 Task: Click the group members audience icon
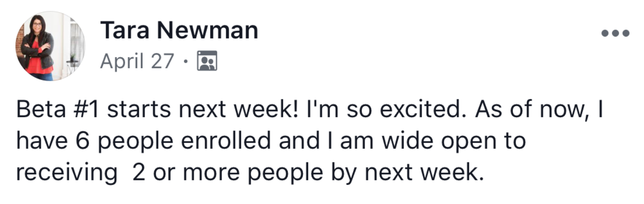(207, 61)
